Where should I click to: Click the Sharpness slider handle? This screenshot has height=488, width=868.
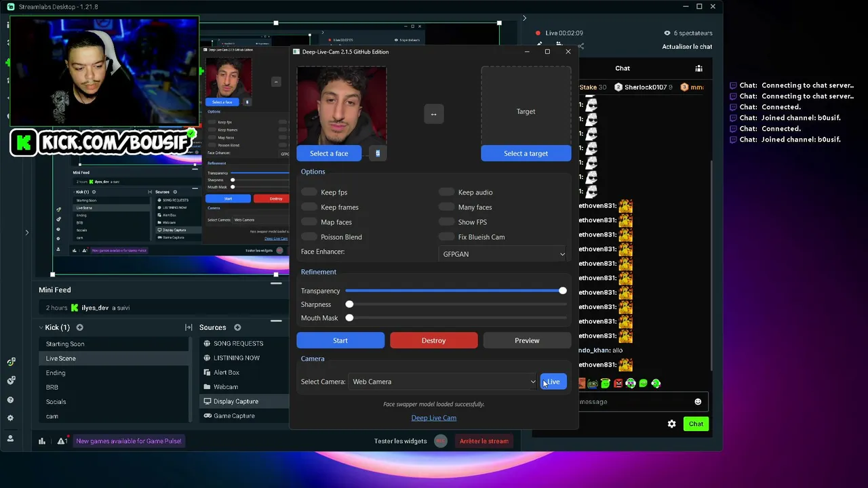tap(349, 304)
